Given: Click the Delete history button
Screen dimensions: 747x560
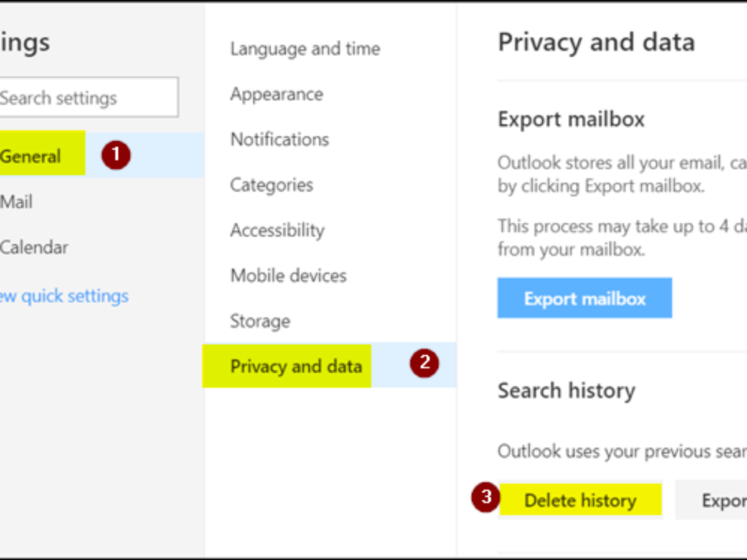Looking at the screenshot, I should (580, 500).
